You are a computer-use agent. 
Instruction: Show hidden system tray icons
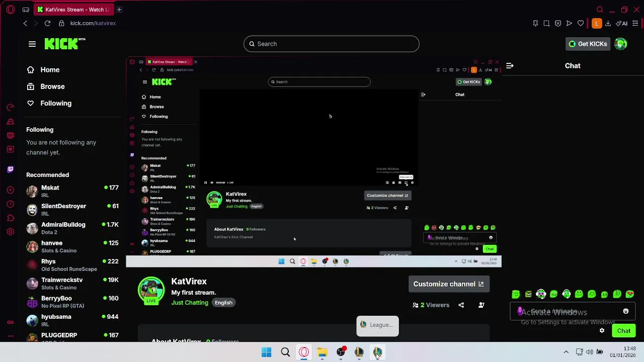click(x=566, y=352)
